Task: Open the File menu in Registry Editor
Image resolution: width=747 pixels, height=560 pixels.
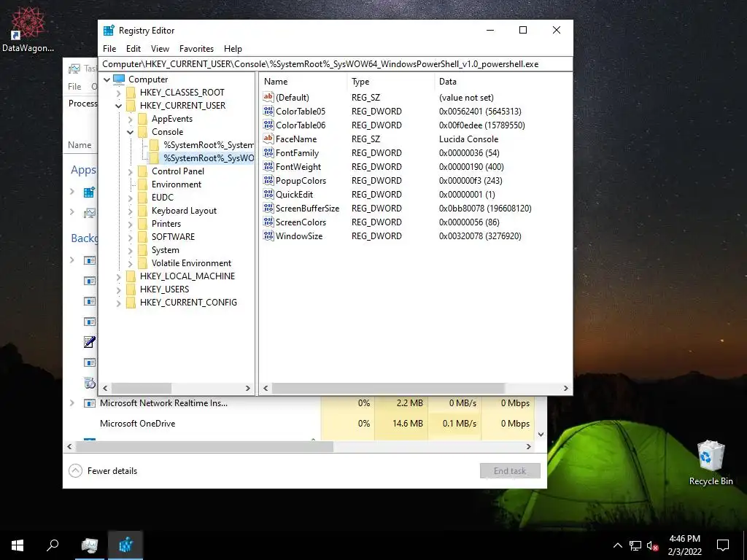Action: click(x=109, y=49)
